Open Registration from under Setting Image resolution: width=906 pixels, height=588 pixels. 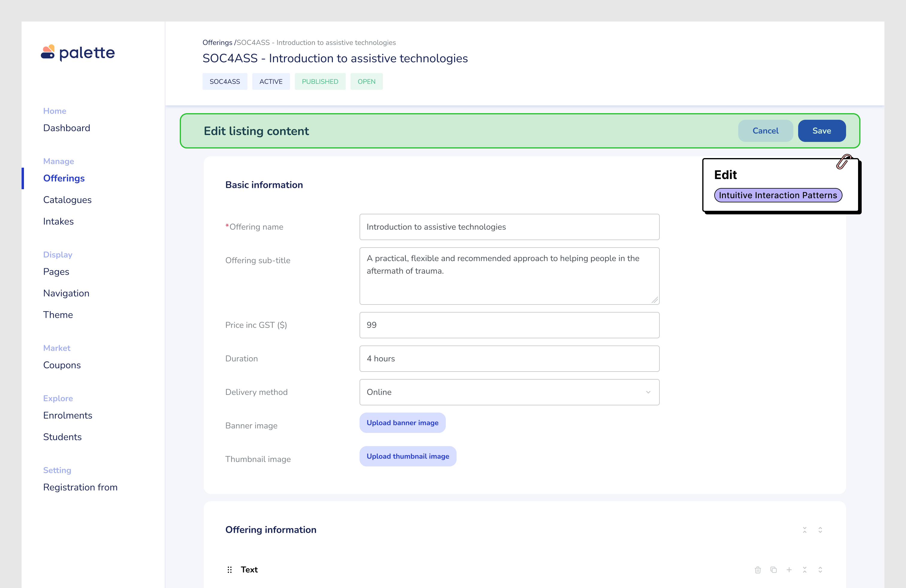point(80,487)
